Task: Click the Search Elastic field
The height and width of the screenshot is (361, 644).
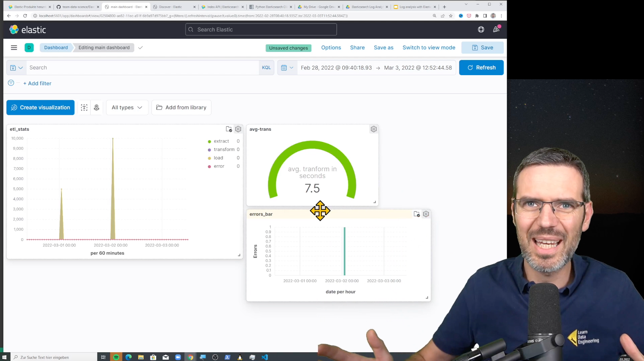Action: (261, 30)
